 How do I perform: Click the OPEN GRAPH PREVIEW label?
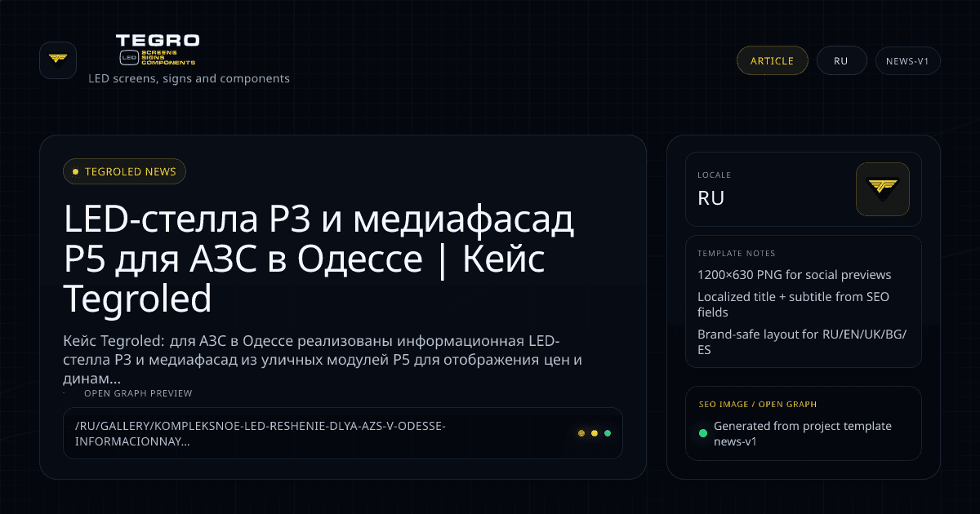pos(138,393)
